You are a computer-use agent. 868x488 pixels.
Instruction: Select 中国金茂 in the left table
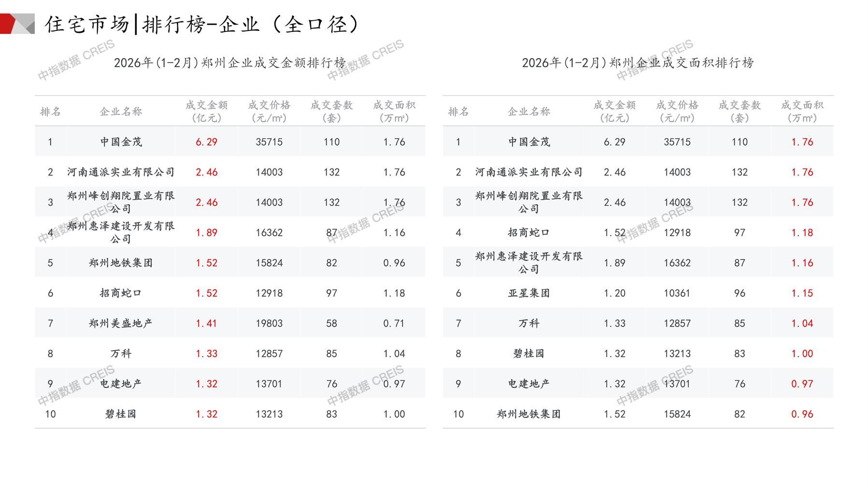121,142
